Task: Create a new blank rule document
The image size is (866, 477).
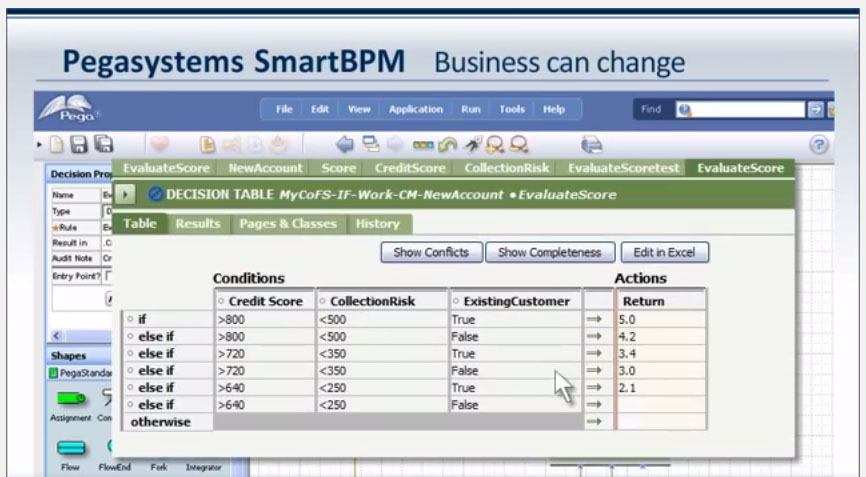Action: point(56,145)
